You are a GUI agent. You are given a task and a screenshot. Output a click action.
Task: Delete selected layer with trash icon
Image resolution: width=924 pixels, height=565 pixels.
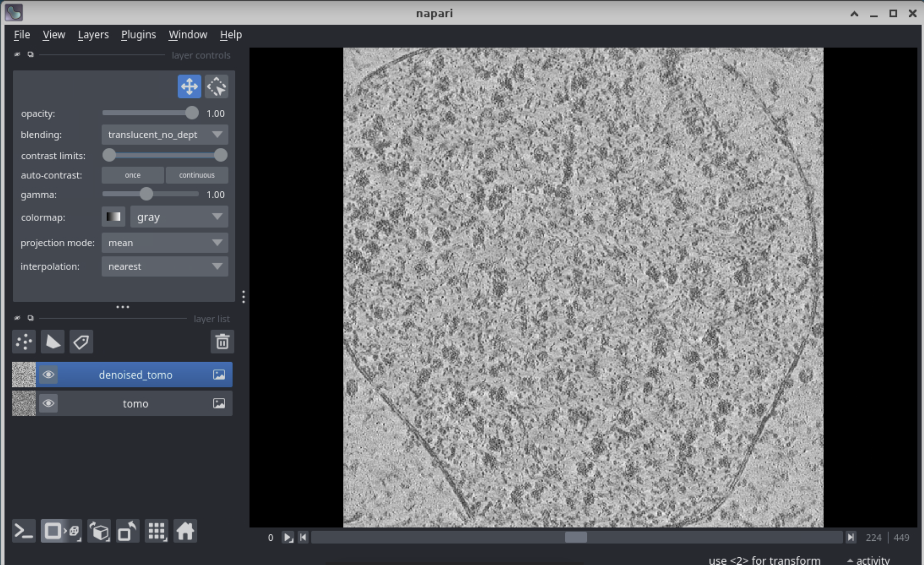[222, 341]
